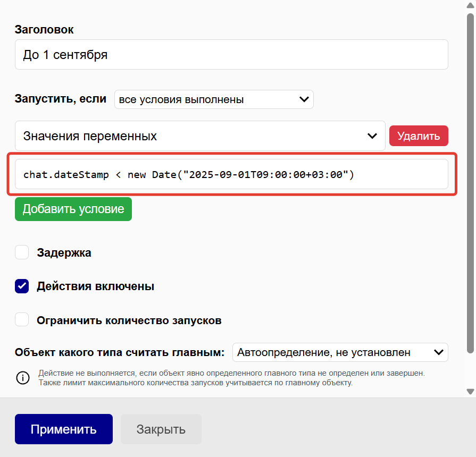Click the Задержка label text

pos(64,252)
